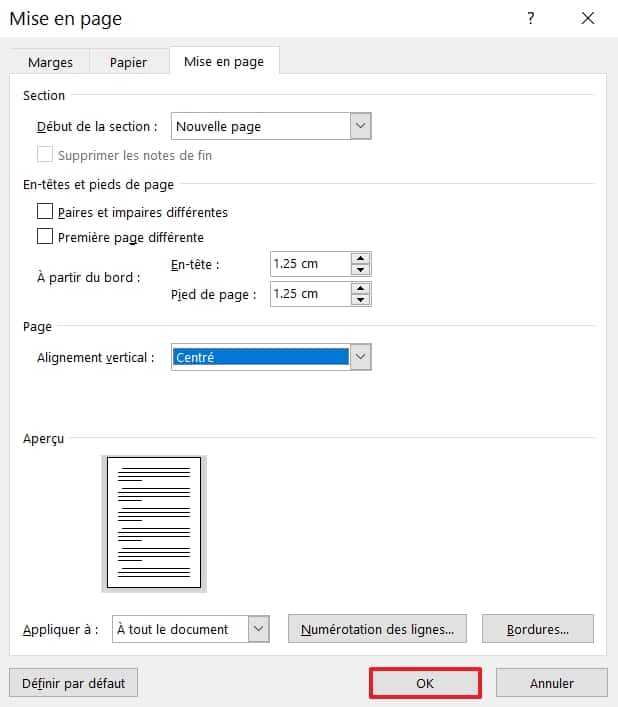
Task: Open the Début de la section dropdown arrow
Action: tap(361, 126)
